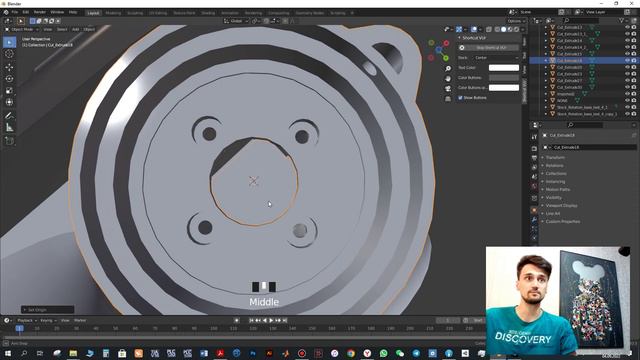Image resolution: width=640 pixels, height=360 pixels.
Task: Open the viewport Add menu
Action: (x=76, y=29)
